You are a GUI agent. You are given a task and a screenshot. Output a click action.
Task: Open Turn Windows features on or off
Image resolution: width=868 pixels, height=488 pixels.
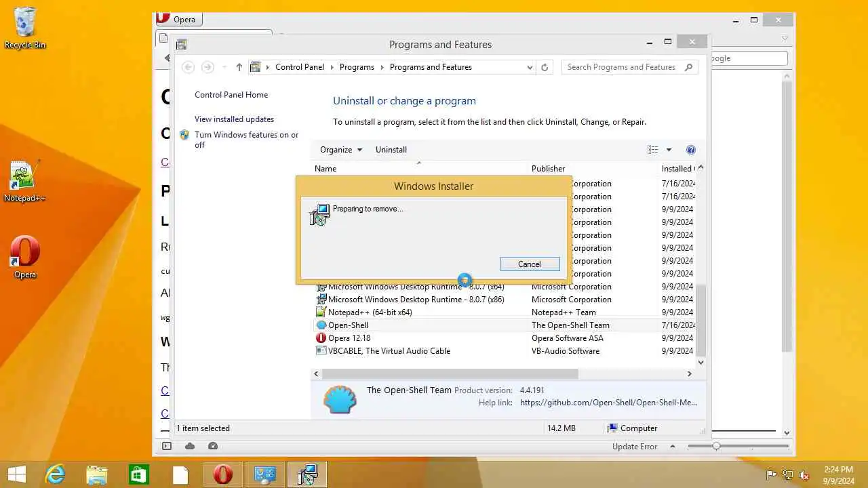tap(247, 140)
